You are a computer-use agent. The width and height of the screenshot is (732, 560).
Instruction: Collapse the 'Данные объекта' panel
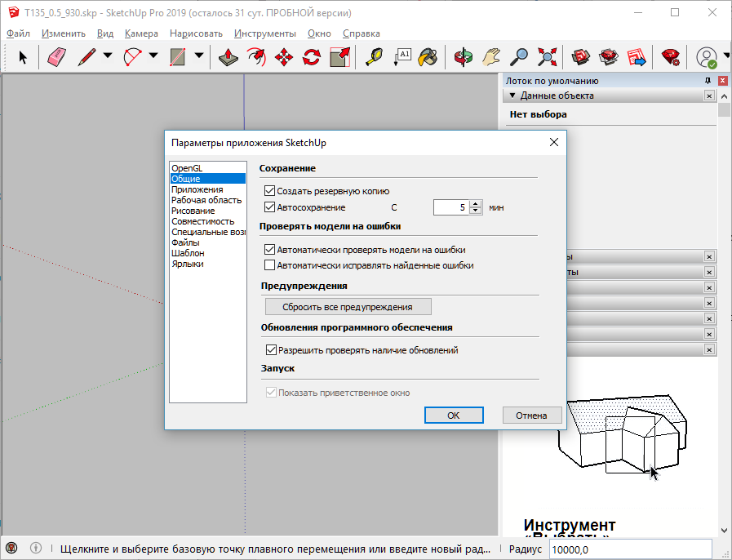point(512,96)
